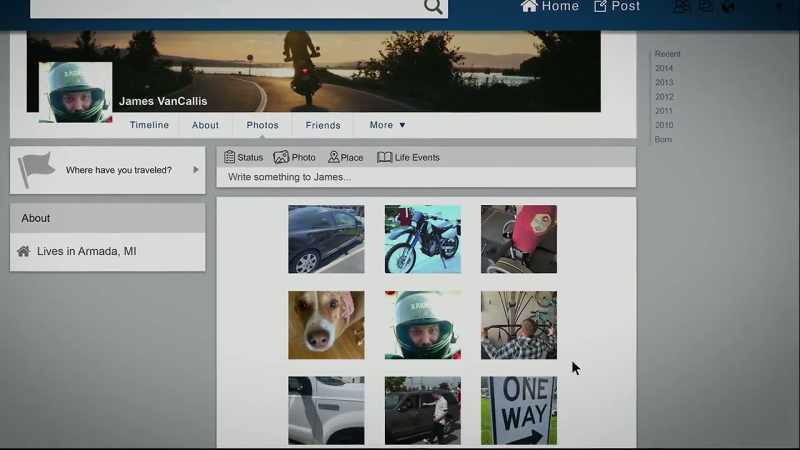Click the search magnifier icon
The width and height of the screenshot is (800, 450).
click(x=433, y=6)
